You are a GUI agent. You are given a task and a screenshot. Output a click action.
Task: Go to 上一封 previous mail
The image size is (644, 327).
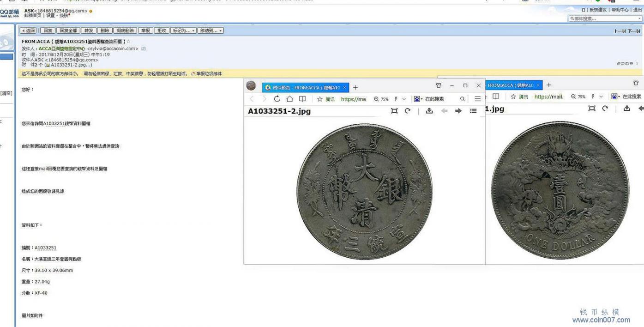(x=620, y=31)
